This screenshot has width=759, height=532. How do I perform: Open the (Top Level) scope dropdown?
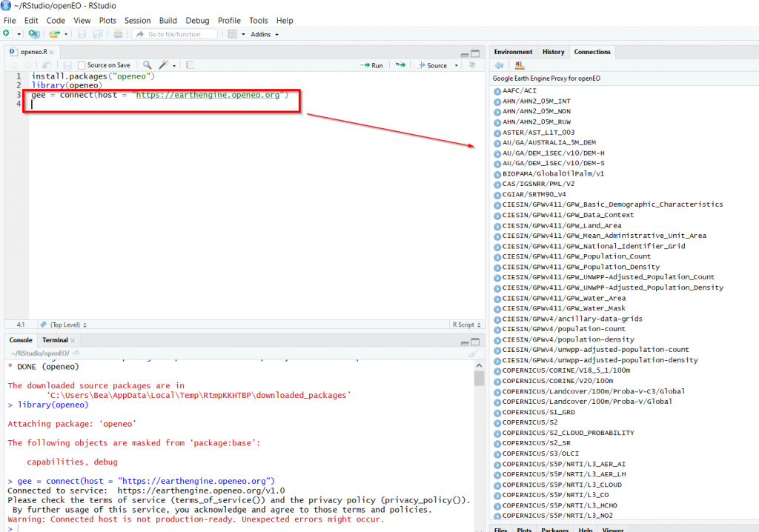tap(67, 325)
